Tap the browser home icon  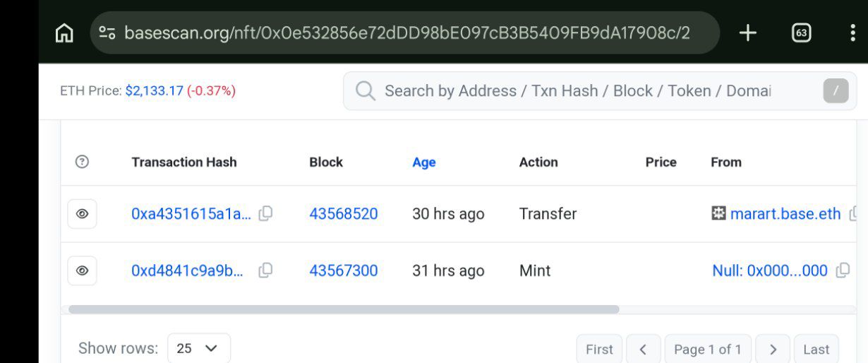coord(64,33)
